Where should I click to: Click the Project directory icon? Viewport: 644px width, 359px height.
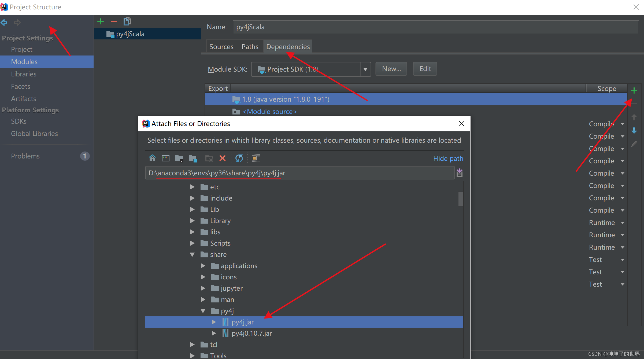click(179, 158)
